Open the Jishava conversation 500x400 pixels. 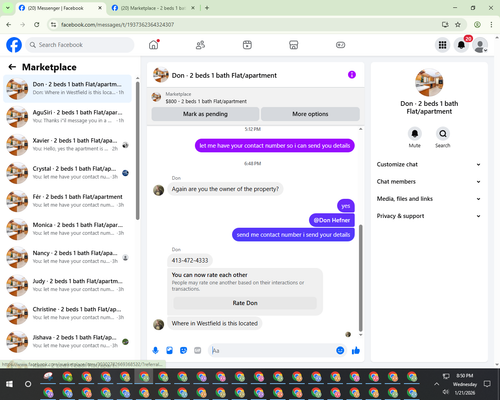tap(67, 342)
